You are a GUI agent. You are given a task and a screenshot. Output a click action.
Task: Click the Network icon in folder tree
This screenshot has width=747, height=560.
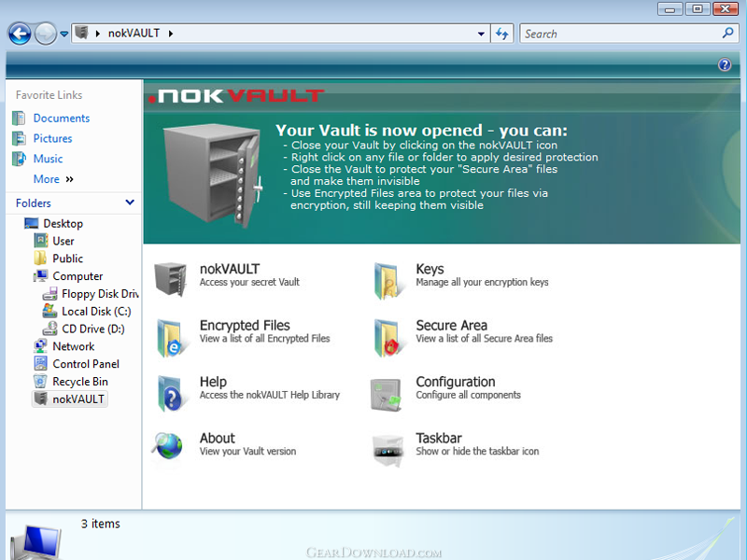pyautogui.click(x=40, y=346)
